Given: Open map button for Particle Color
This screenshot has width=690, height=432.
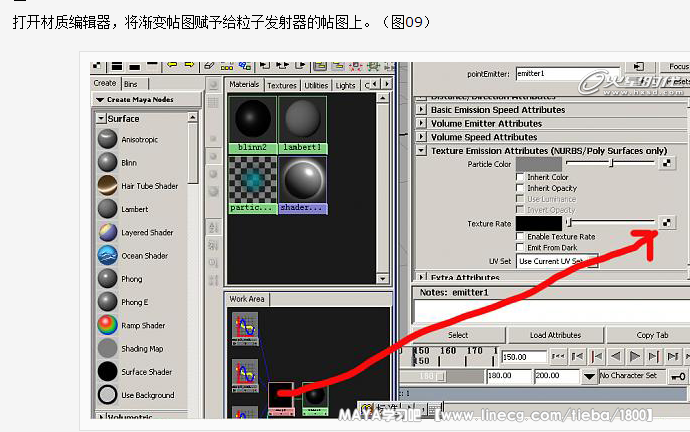Looking at the screenshot, I should (x=667, y=163).
